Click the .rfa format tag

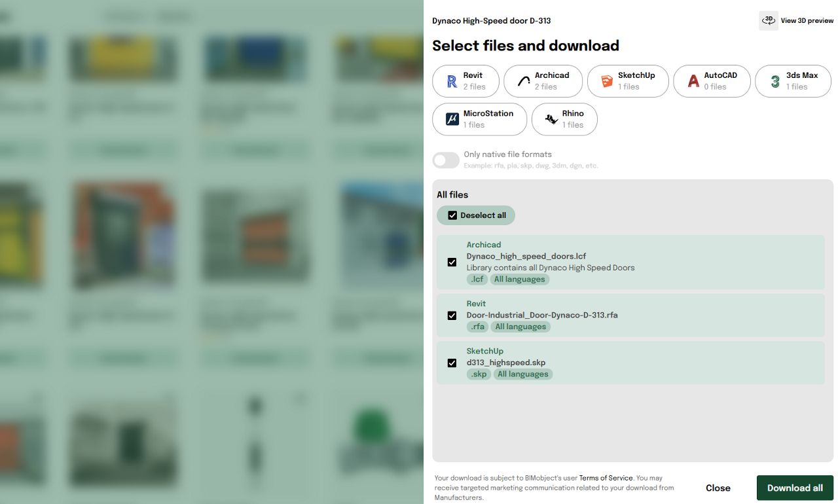coord(478,327)
